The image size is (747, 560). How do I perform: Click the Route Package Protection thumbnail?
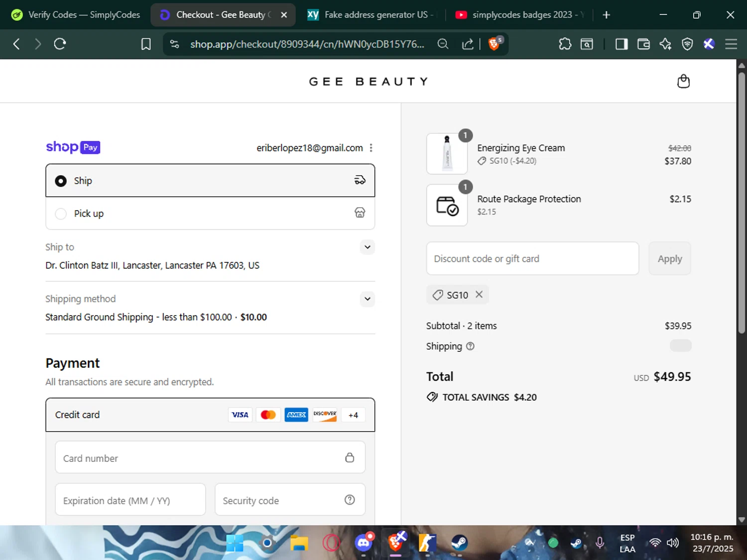tap(447, 205)
